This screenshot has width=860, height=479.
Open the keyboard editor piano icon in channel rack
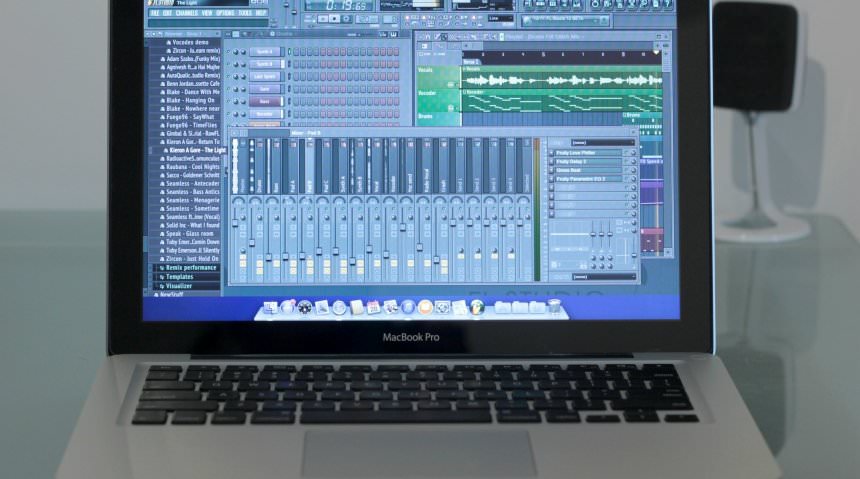click(x=394, y=34)
